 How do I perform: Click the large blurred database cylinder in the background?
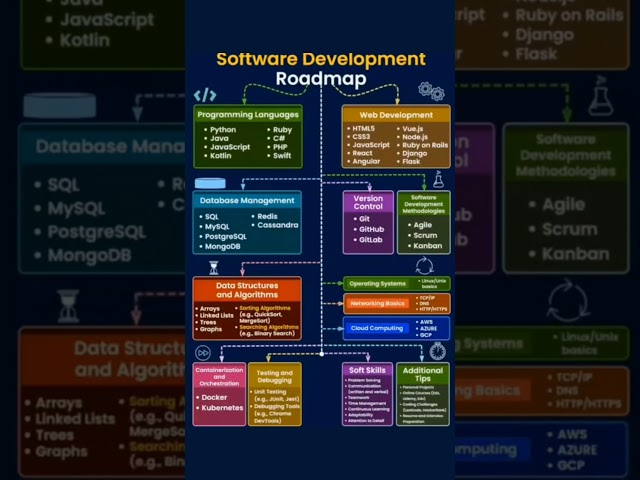pos(60,105)
